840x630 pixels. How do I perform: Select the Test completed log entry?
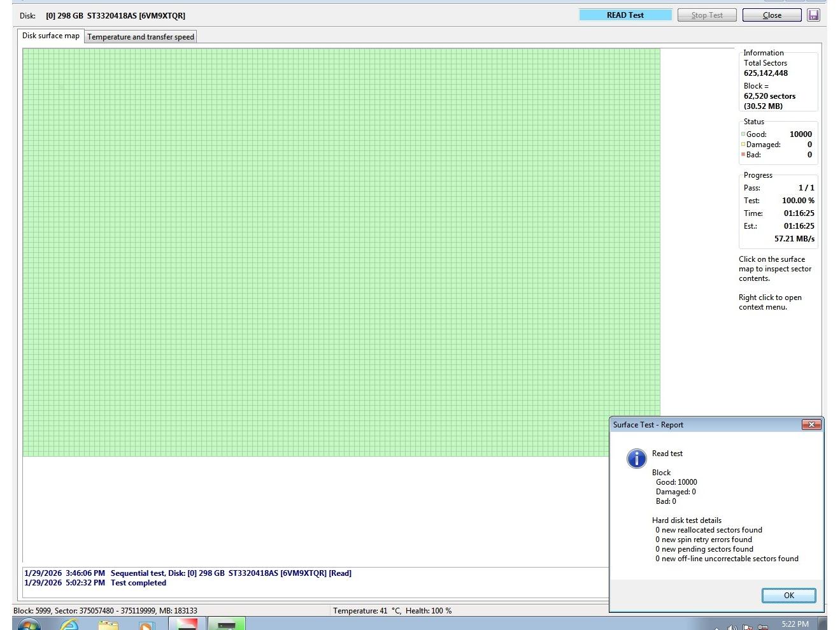pyautogui.click(x=138, y=583)
